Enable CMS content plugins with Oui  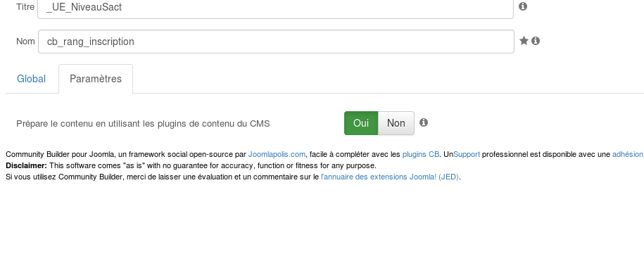361,123
